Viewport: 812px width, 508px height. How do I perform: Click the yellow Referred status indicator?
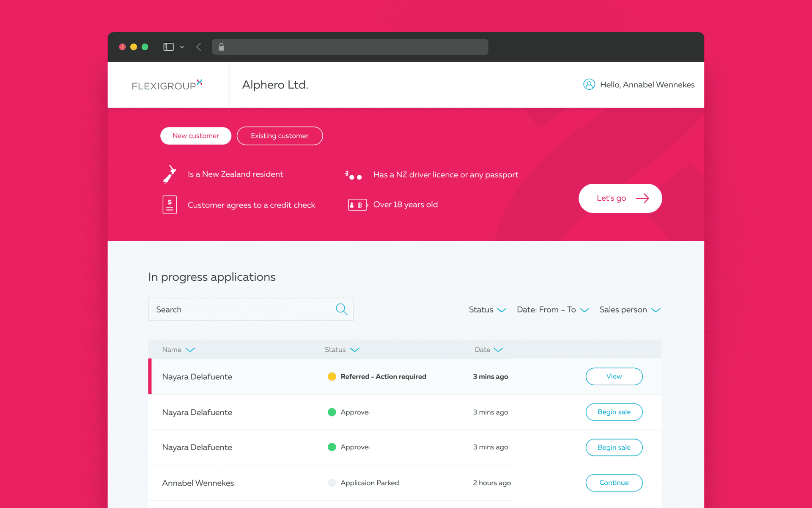pyautogui.click(x=332, y=376)
